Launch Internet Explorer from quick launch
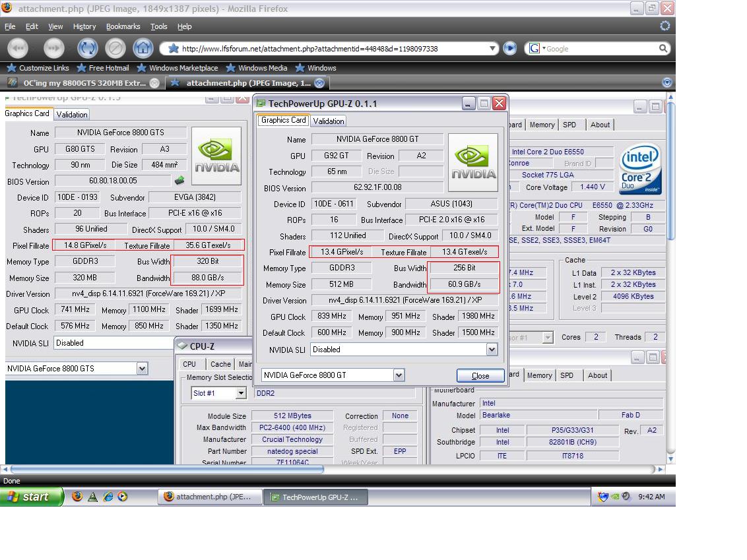Image resolution: width=747 pixels, height=560 pixels. (108, 497)
